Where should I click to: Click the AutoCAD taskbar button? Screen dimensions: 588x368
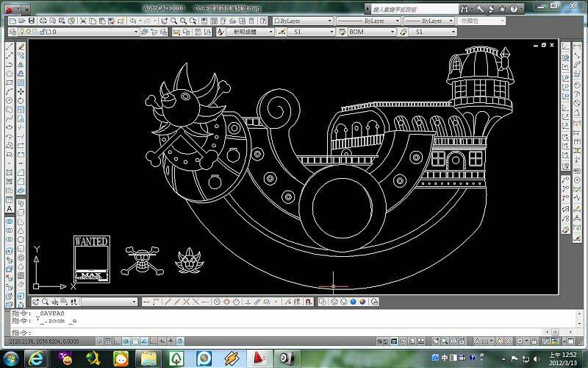[x=260, y=358]
